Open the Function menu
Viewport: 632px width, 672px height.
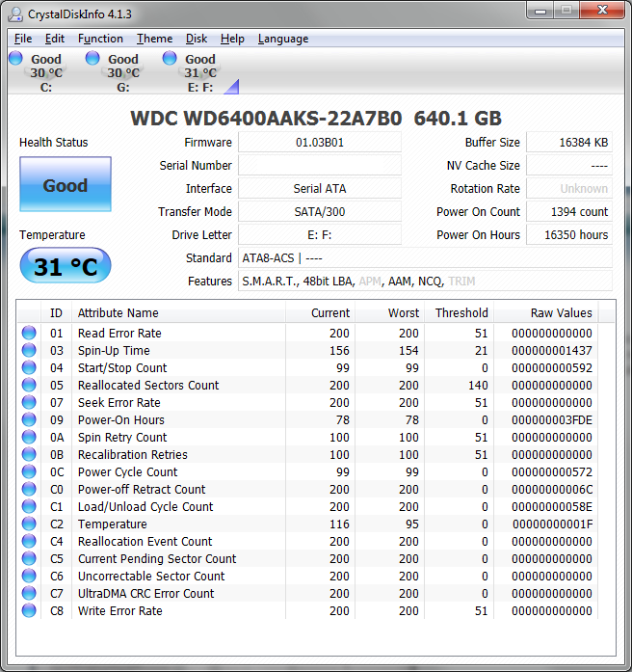[x=100, y=39]
